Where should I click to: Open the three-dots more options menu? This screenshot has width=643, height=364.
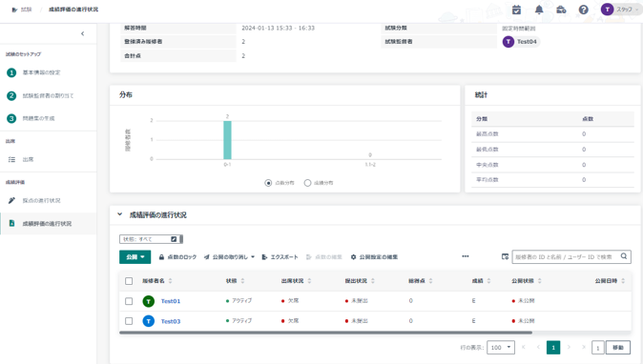(465, 256)
